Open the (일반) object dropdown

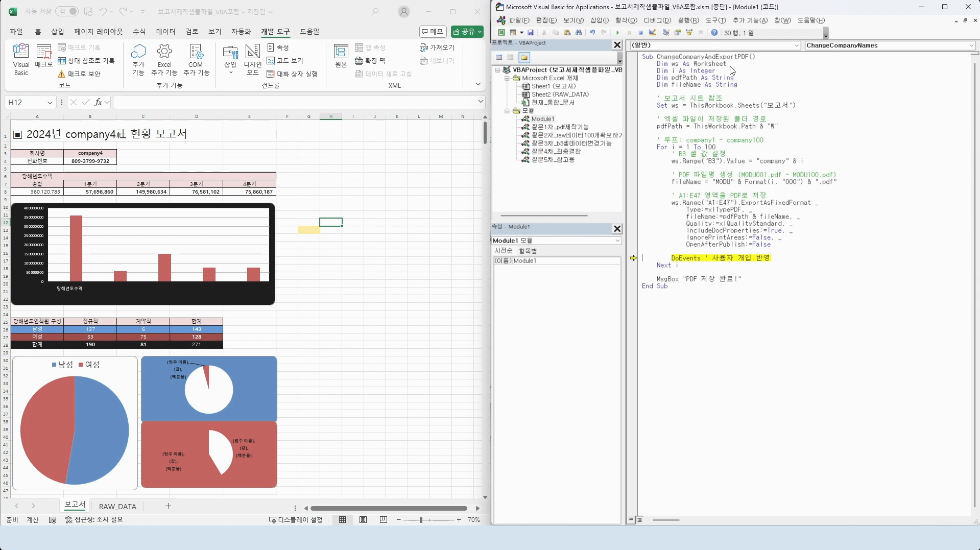(796, 46)
